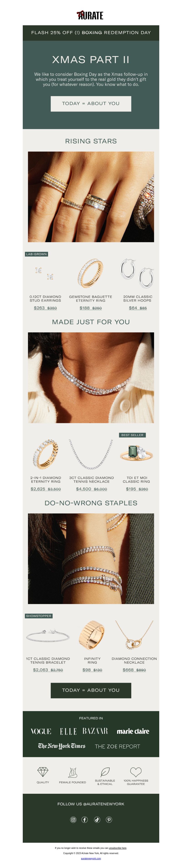Click the Female Founded icon

click(x=73, y=772)
